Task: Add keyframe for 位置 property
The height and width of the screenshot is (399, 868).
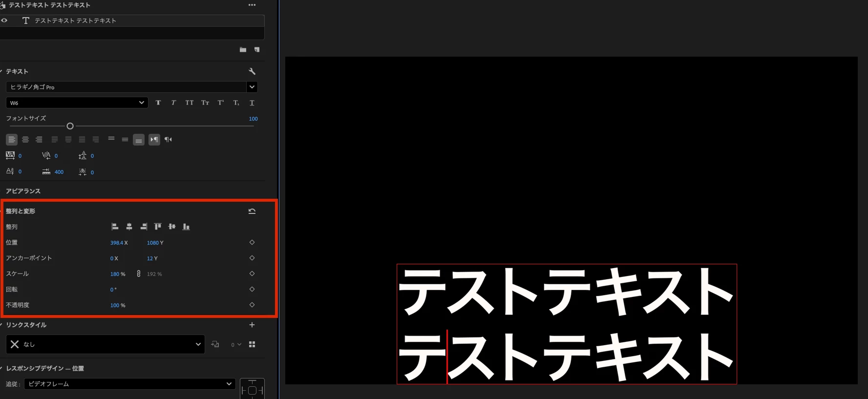Action: [252, 242]
